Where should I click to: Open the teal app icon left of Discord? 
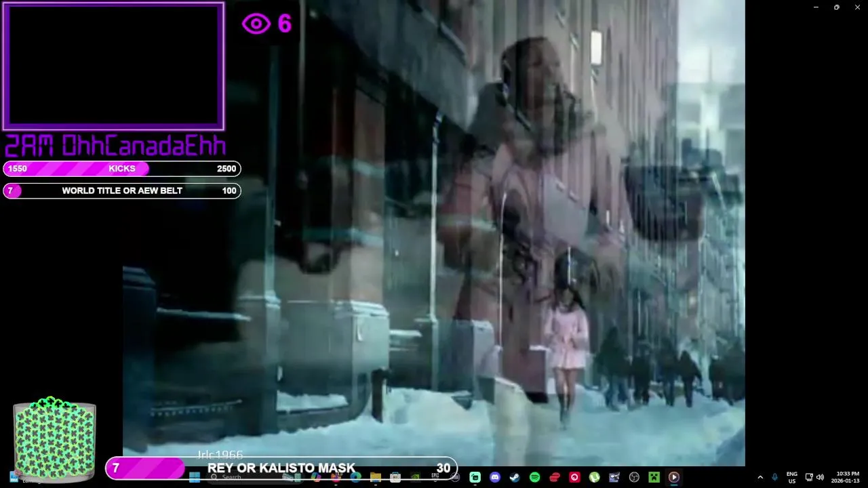(x=475, y=477)
